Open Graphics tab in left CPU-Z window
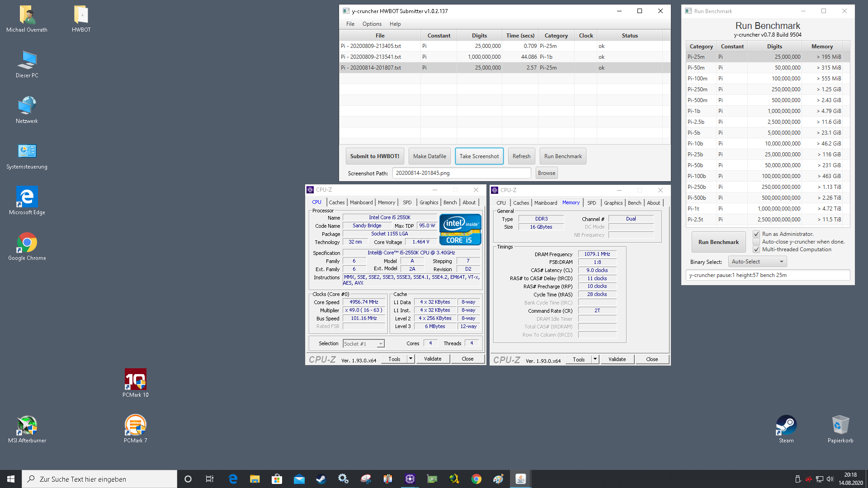Image resolution: width=868 pixels, height=488 pixels. pos(429,202)
